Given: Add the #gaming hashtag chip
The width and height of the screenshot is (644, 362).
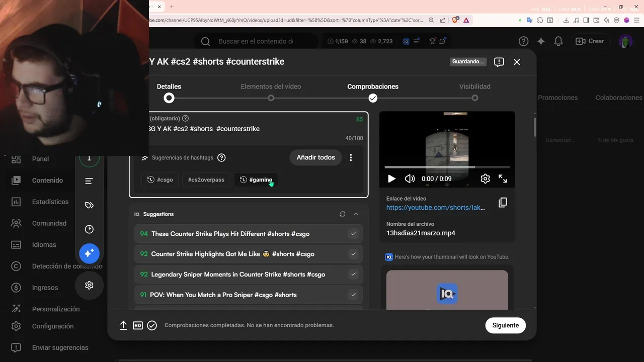Looking at the screenshot, I should click(256, 179).
